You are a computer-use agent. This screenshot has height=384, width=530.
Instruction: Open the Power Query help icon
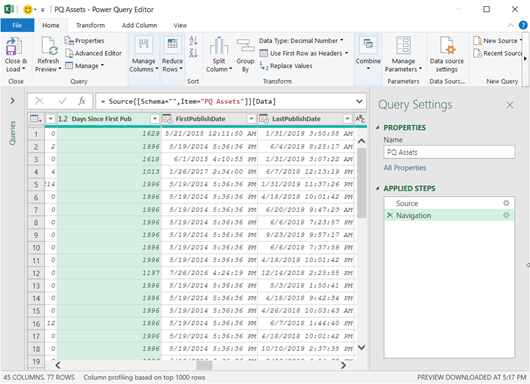point(523,25)
